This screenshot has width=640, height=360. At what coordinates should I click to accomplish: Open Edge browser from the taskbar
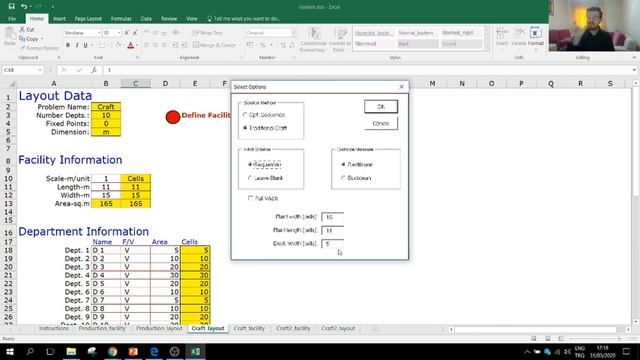(x=154, y=351)
